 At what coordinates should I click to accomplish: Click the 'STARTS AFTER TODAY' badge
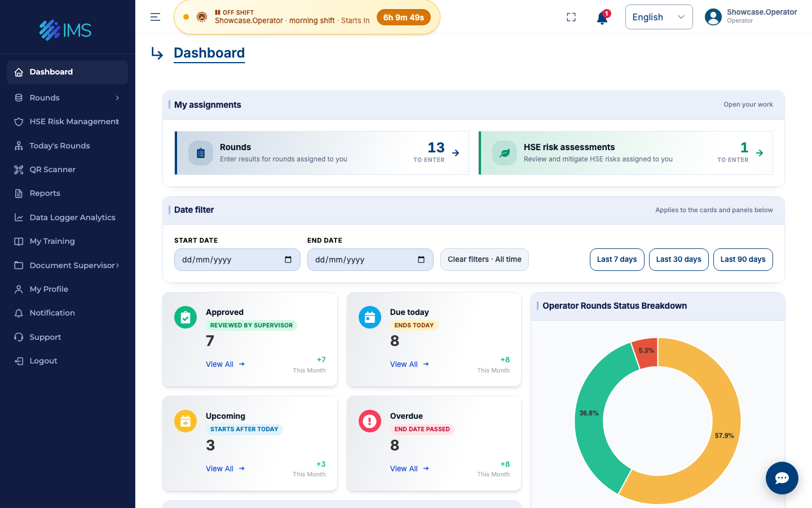point(244,430)
